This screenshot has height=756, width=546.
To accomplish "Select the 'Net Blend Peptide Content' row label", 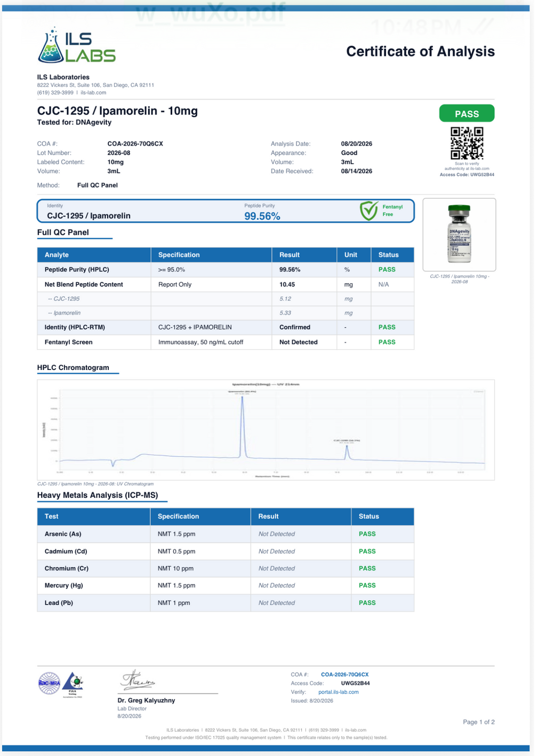I will pyautogui.click(x=84, y=285).
